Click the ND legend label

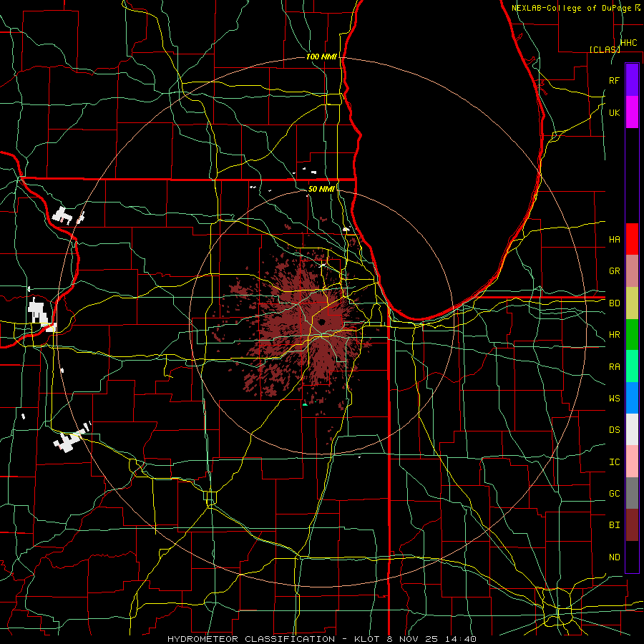click(614, 557)
